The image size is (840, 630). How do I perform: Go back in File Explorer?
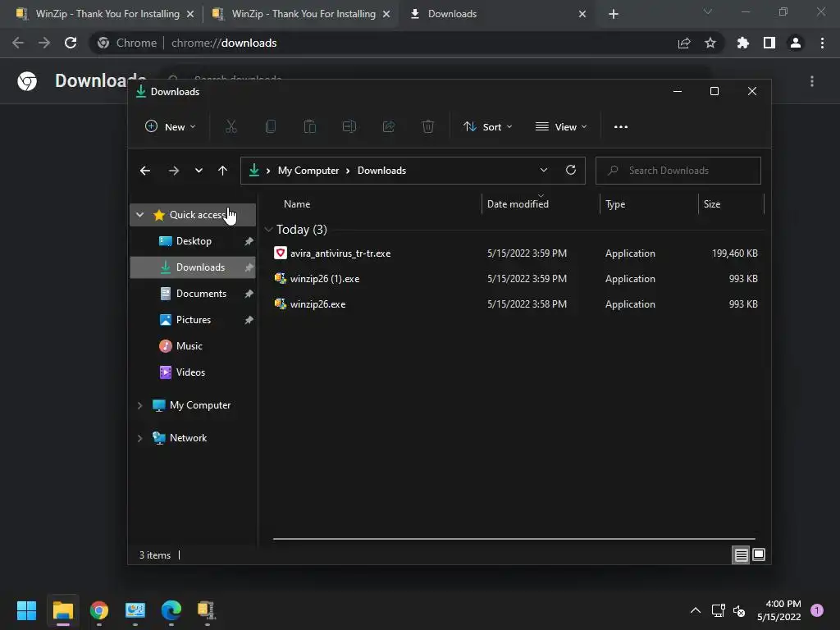(x=145, y=171)
